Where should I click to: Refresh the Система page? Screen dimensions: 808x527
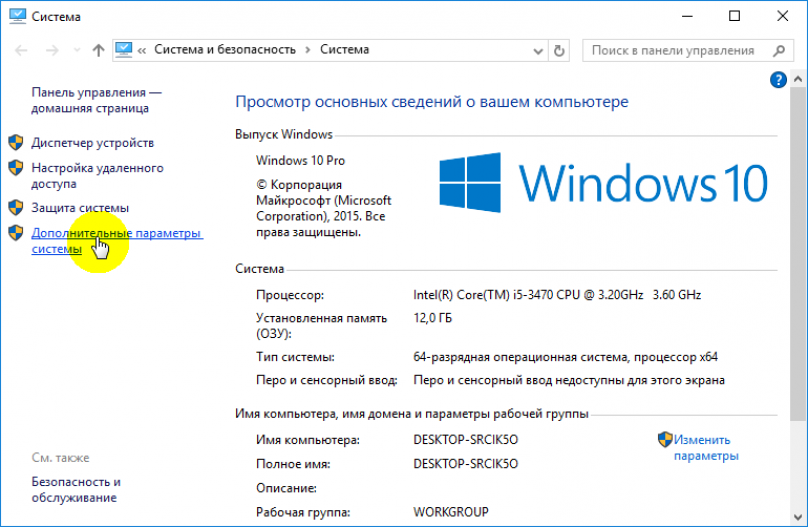coord(559,50)
